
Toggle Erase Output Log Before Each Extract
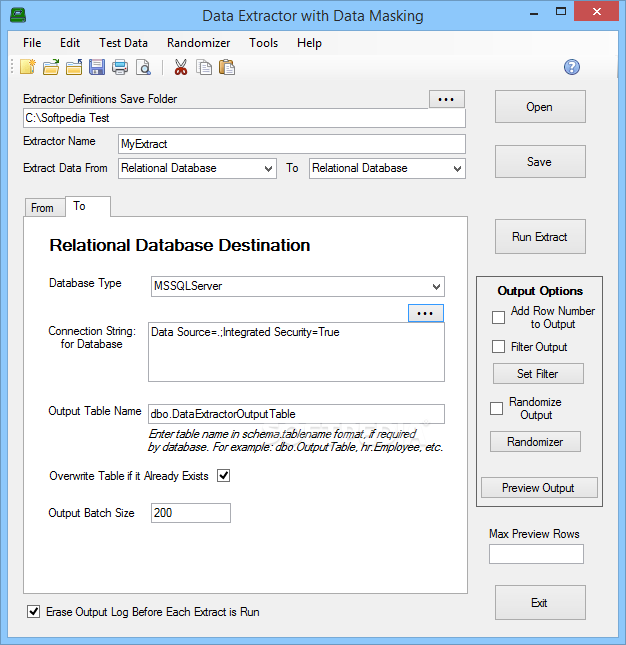33,611
